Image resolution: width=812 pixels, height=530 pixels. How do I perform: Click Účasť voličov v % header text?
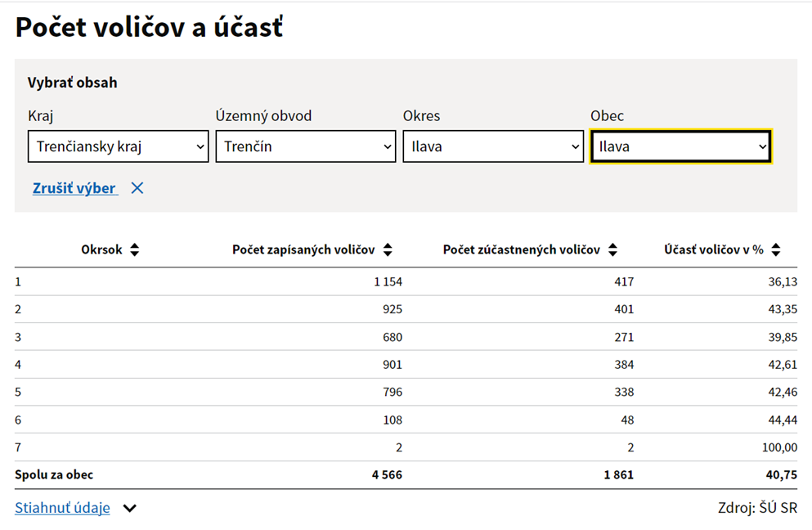pos(713,250)
